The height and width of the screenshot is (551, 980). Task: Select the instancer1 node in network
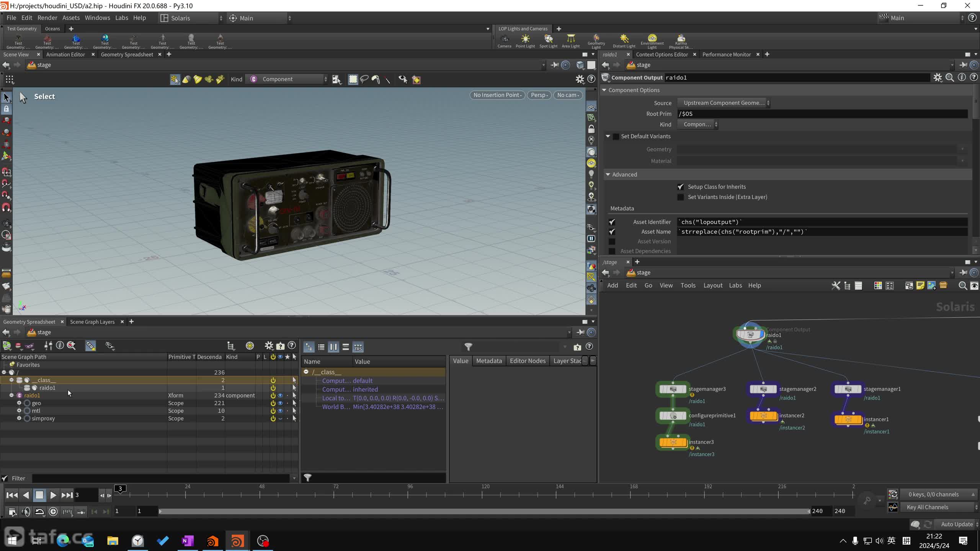pos(848,419)
